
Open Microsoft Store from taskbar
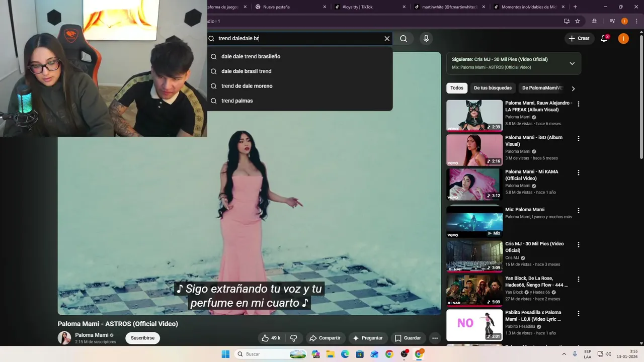point(360,354)
